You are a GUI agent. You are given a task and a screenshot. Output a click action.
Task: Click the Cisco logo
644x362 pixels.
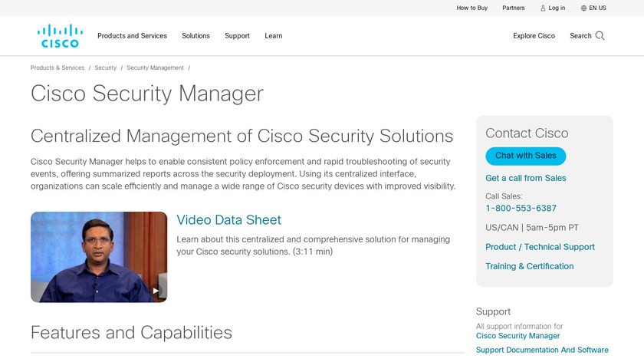click(x=60, y=36)
